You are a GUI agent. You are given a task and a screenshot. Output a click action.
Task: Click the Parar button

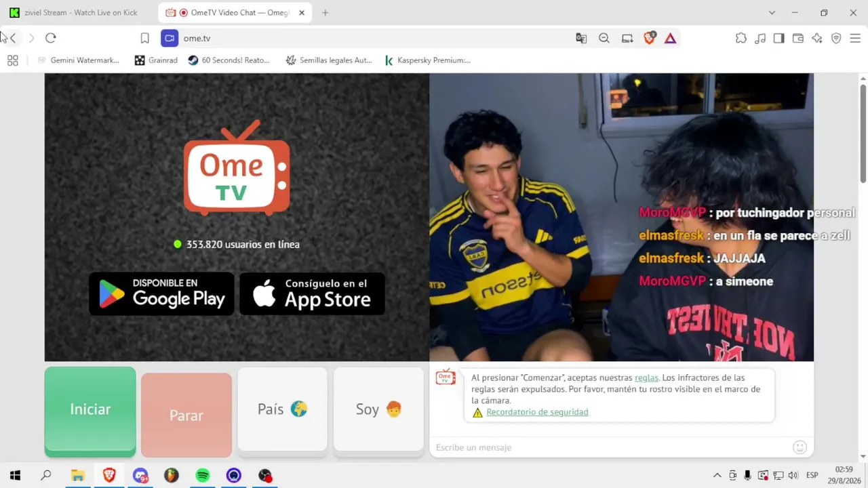(x=186, y=415)
